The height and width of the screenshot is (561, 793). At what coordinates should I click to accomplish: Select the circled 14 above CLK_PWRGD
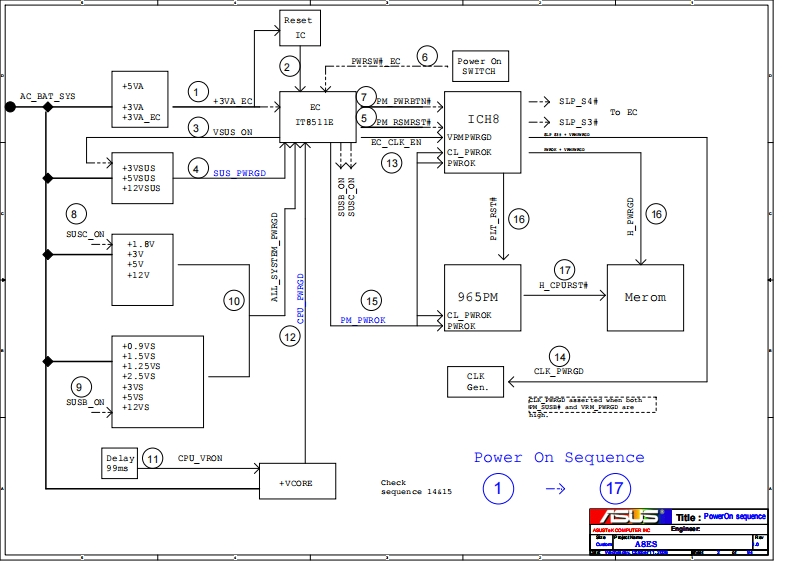(x=559, y=357)
